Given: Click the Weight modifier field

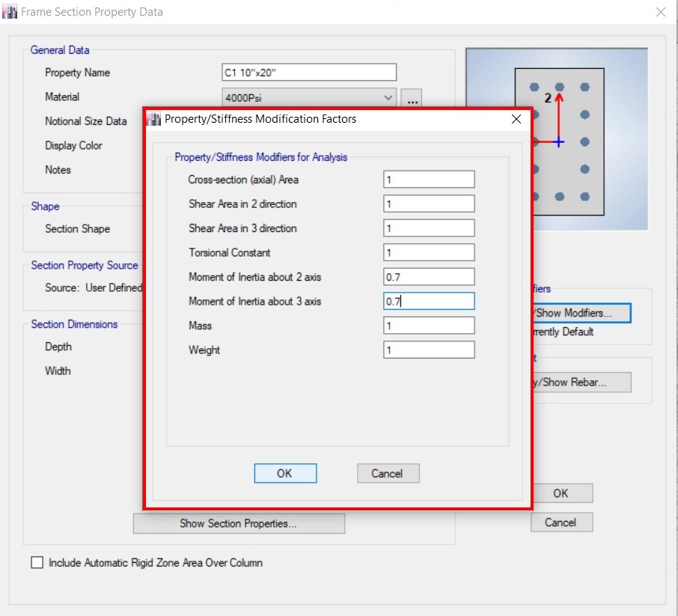Looking at the screenshot, I should 428,349.
